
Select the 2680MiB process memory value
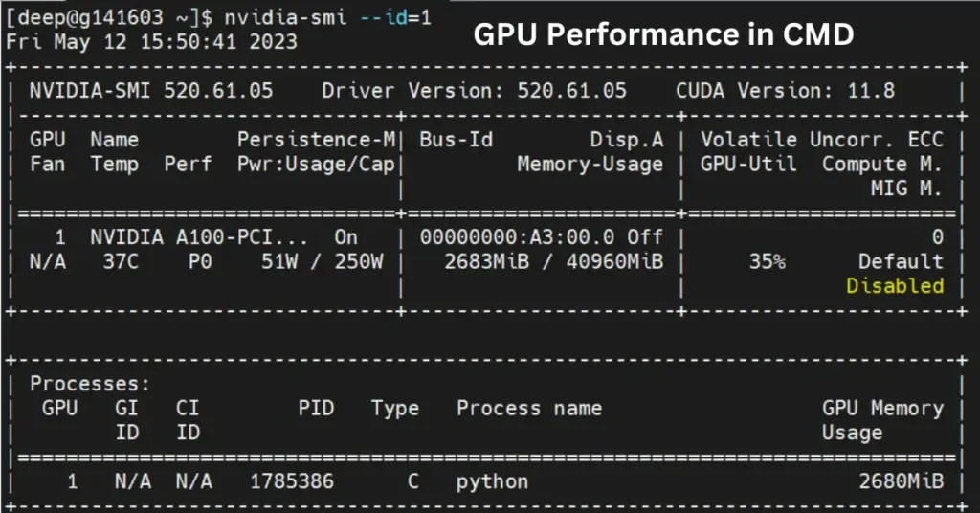[901, 481]
